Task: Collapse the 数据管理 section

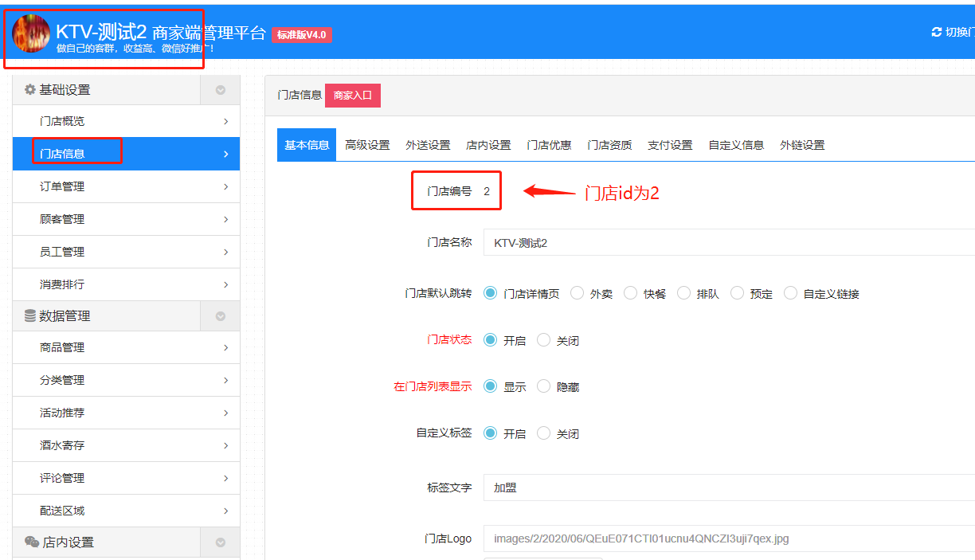Action: pyautogui.click(x=221, y=315)
